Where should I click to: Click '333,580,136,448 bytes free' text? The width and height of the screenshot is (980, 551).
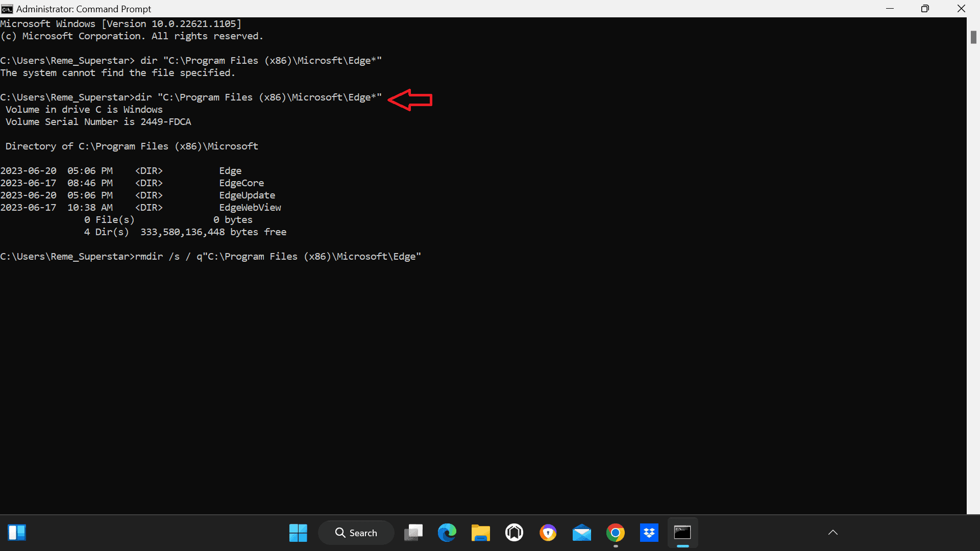point(213,232)
